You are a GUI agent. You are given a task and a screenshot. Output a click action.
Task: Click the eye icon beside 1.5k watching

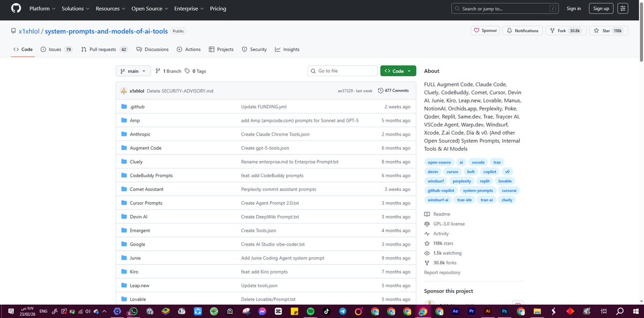point(427,253)
